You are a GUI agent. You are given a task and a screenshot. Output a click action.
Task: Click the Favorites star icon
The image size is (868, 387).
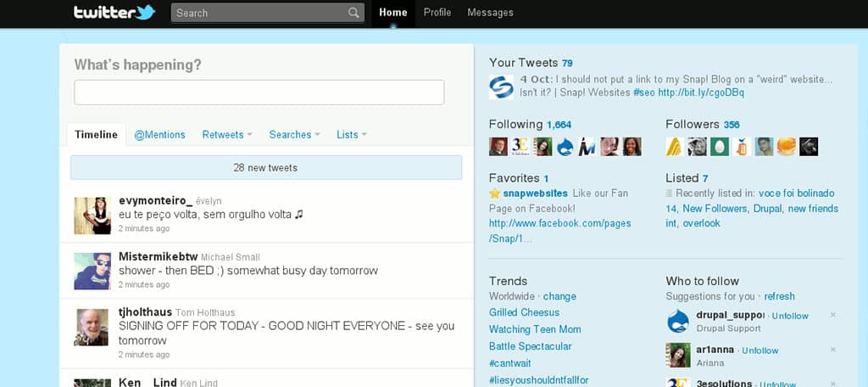coord(494,193)
